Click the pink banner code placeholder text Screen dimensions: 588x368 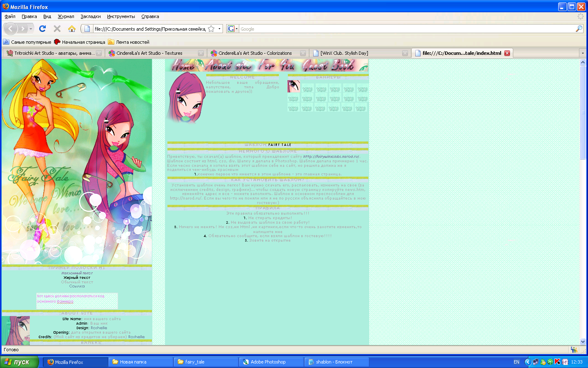[x=71, y=298]
